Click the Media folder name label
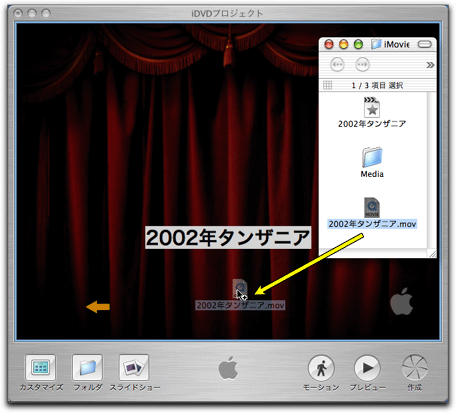Viewport: 456px width, 413px height. pos(372,174)
